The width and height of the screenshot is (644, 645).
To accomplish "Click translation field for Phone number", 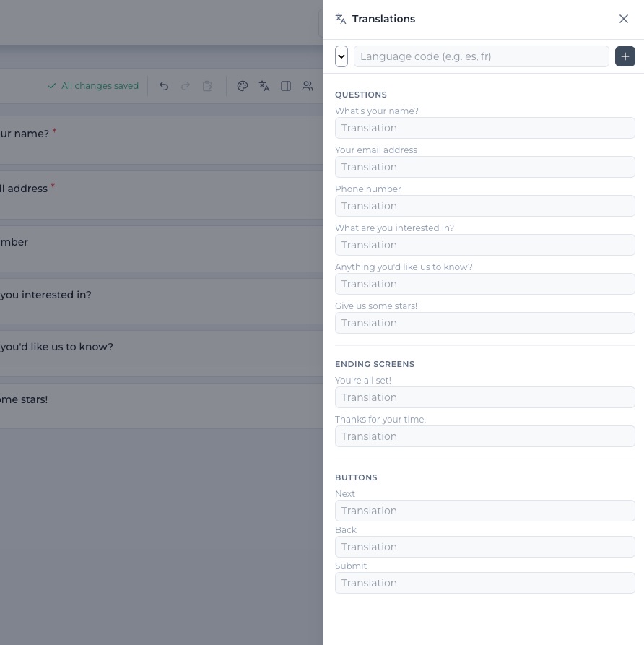I will (485, 206).
